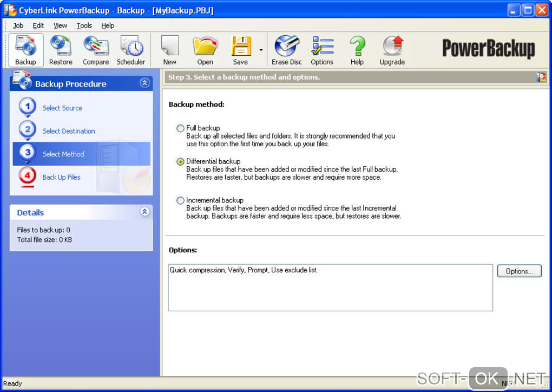Click the options summary text box

click(330, 288)
